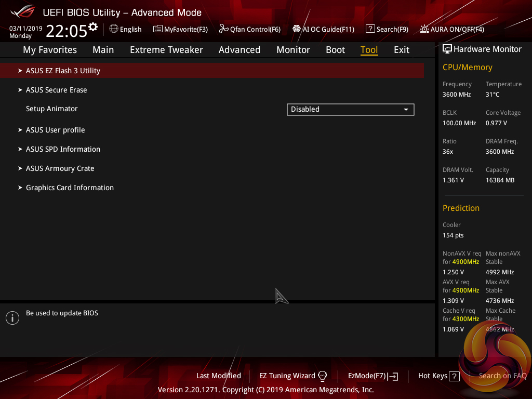Click Last Modified

219,376
